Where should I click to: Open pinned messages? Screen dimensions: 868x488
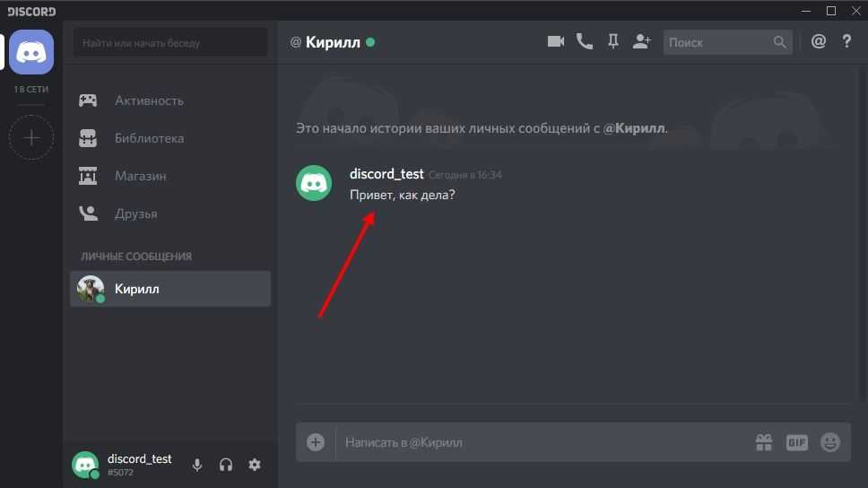(613, 42)
